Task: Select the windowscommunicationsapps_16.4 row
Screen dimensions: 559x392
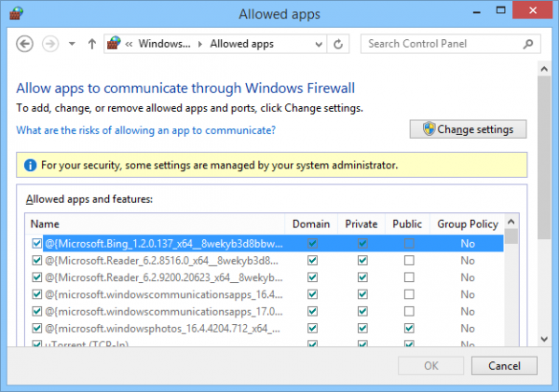Action: pyautogui.click(x=265, y=294)
